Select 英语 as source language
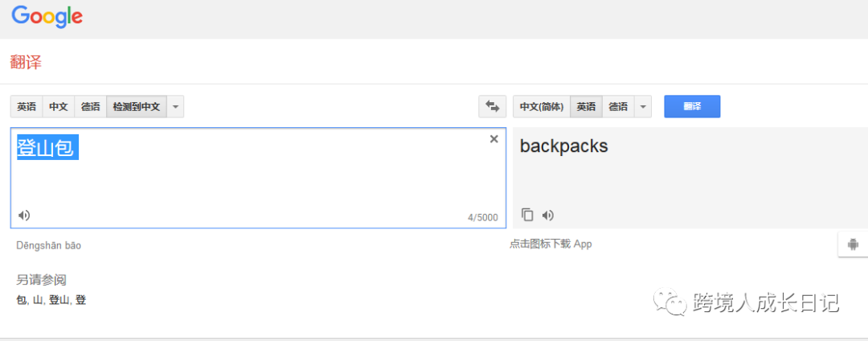This screenshot has height=341, width=868. coord(27,106)
